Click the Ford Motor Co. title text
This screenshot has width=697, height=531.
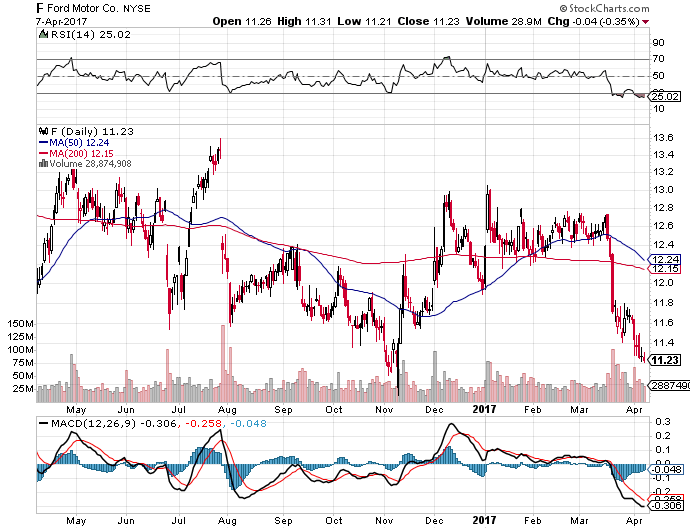86,8
